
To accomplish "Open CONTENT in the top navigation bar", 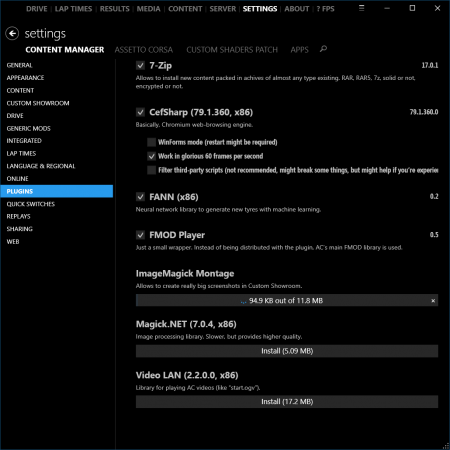I will [x=185, y=9].
